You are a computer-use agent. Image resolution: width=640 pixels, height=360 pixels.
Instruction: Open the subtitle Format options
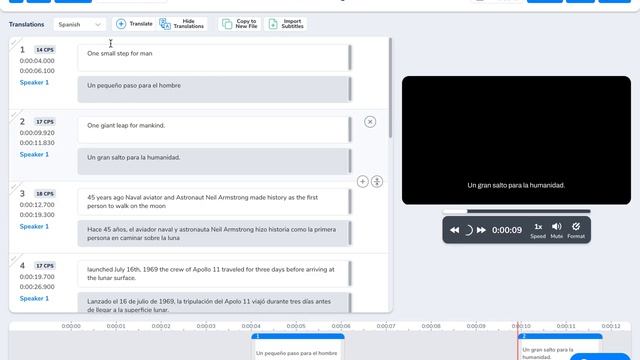tap(576, 231)
